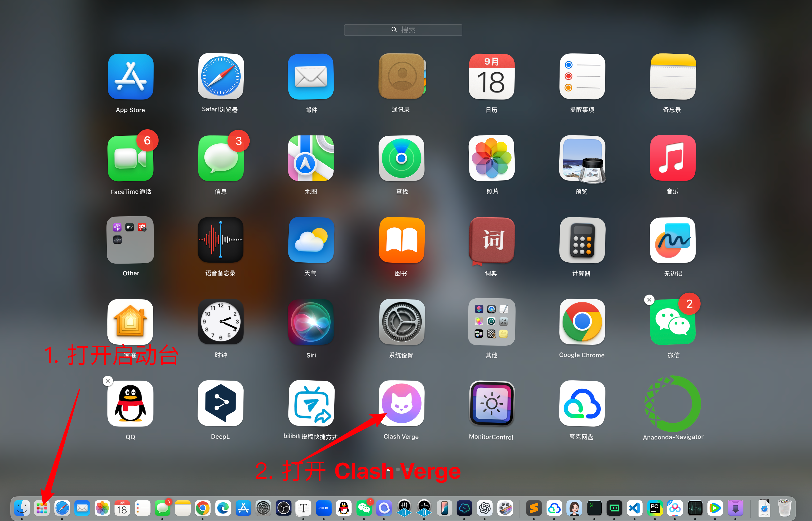Launch the 无边记 Freeform app

tap(673, 240)
